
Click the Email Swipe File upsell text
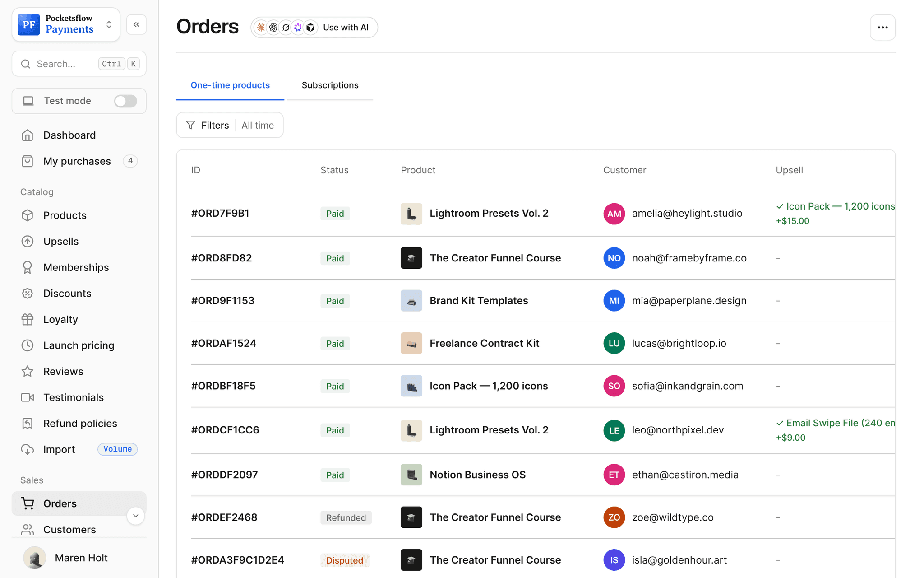tap(836, 423)
